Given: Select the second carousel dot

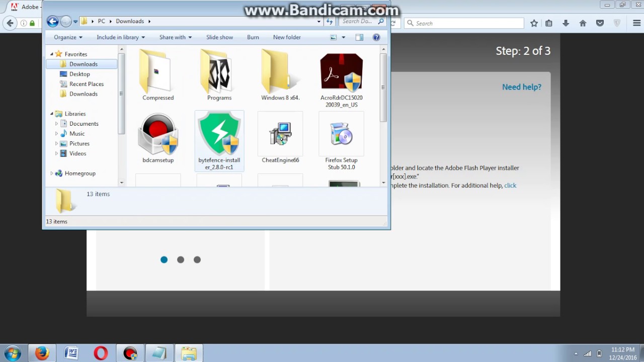Looking at the screenshot, I should point(181,259).
